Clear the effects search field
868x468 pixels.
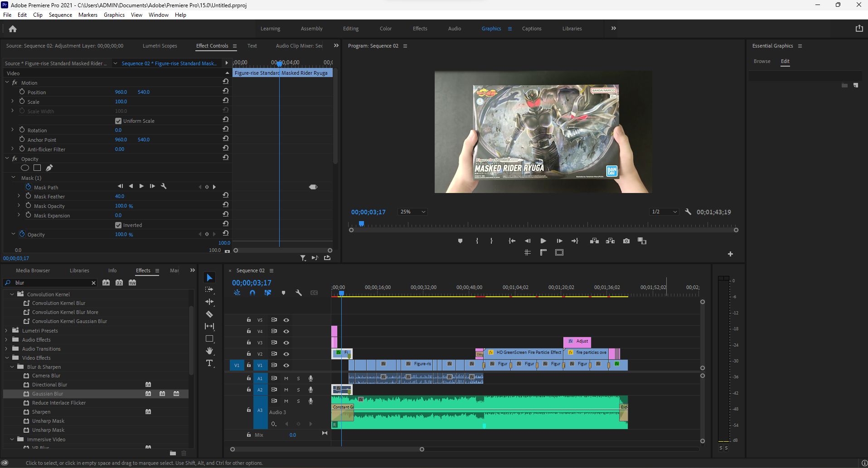[x=93, y=283]
